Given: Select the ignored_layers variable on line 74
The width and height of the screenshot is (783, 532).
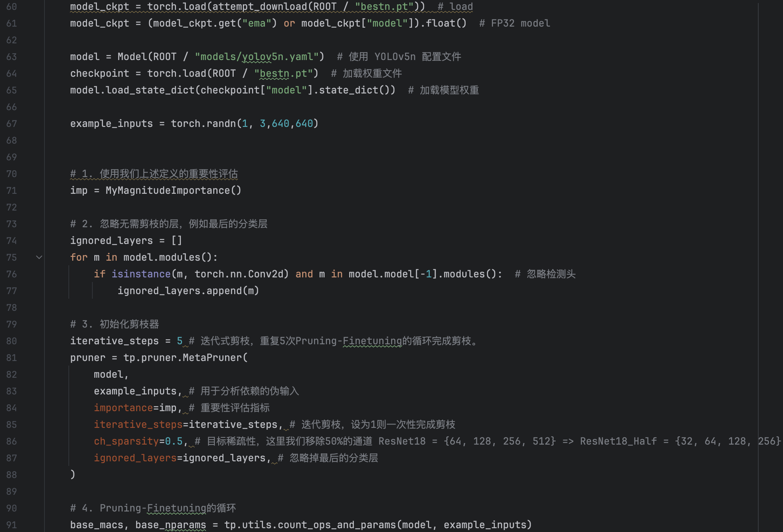Looking at the screenshot, I should (x=111, y=240).
